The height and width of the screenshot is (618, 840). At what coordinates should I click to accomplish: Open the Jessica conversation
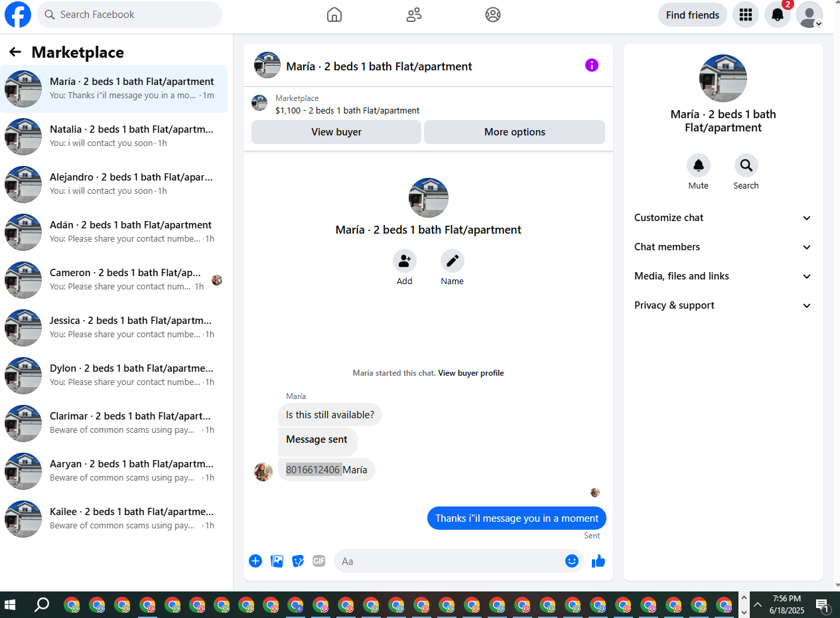pos(113,328)
